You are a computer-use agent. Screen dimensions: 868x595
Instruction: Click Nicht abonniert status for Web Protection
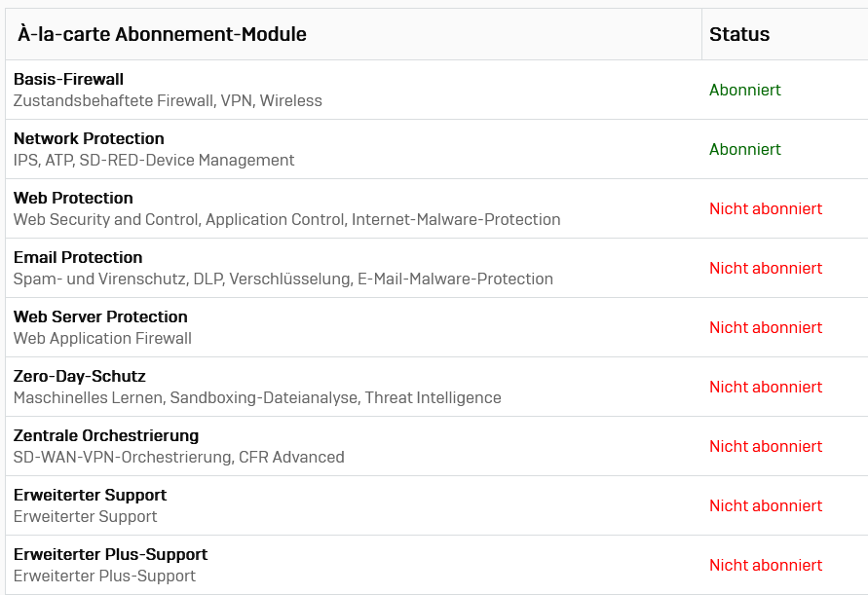[766, 208]
